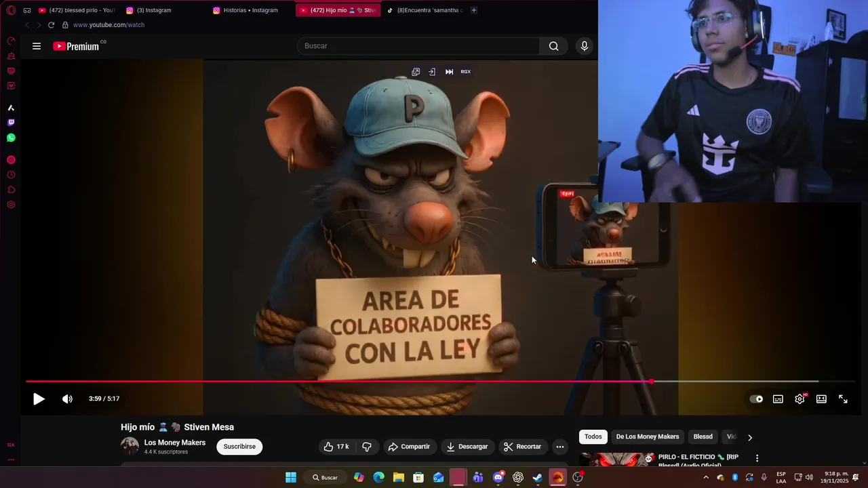Start voice search with the microphone icon
The width and height of the screenshot is (868, 488).
(x=585, y=46)
